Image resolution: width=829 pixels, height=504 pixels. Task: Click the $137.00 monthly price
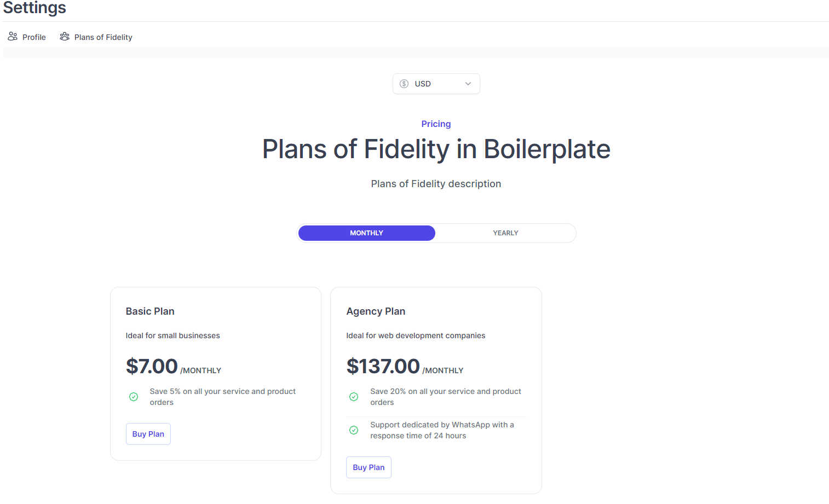click(x=405, y=367)
